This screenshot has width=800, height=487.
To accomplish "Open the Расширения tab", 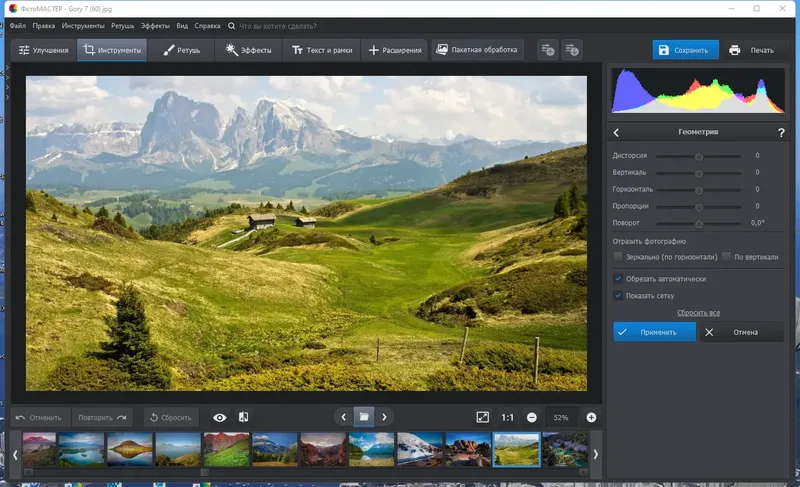I will point(395,50).
